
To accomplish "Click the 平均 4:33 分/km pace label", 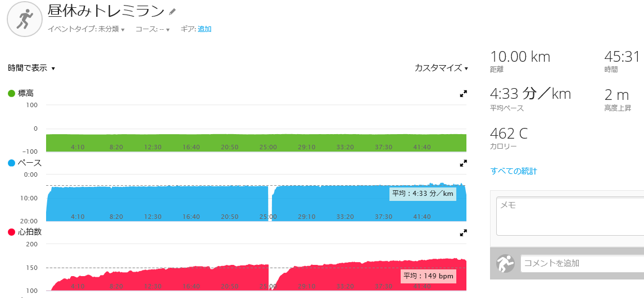I will (x=423, y=194).
